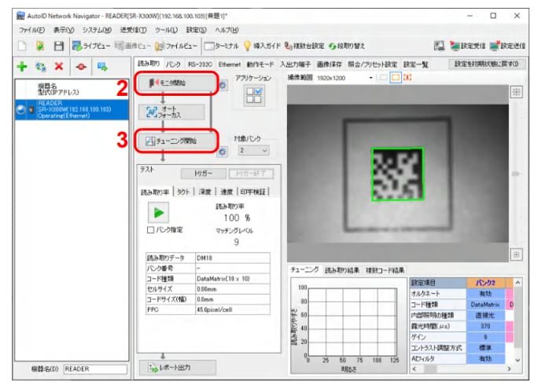Open 対象バンク dropdown
The width and height of the screenshot is (545, 392).
pos(254,151)
